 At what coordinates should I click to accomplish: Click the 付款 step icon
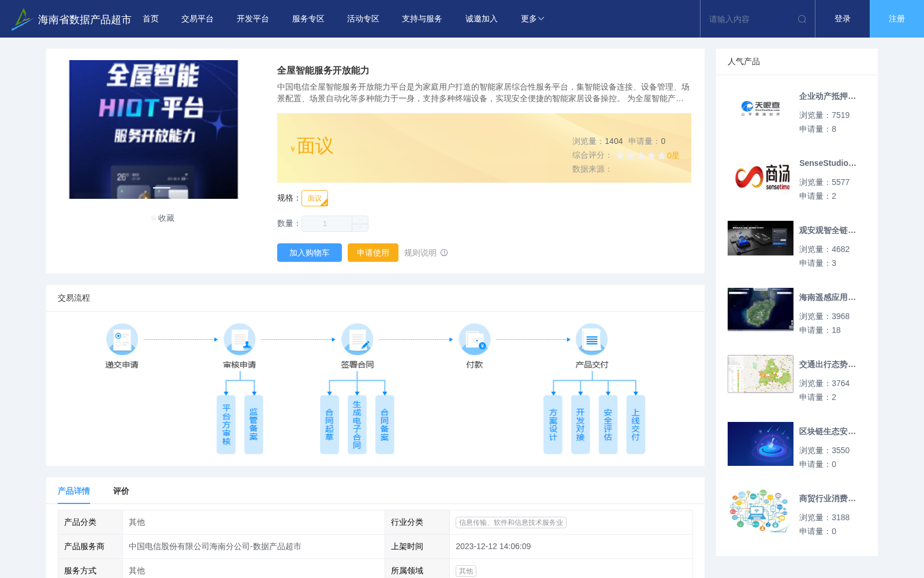click(475, 339)
